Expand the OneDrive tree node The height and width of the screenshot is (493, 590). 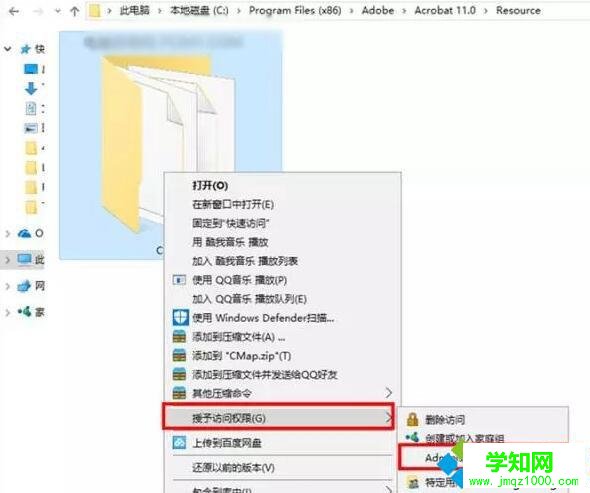[8, 234]
